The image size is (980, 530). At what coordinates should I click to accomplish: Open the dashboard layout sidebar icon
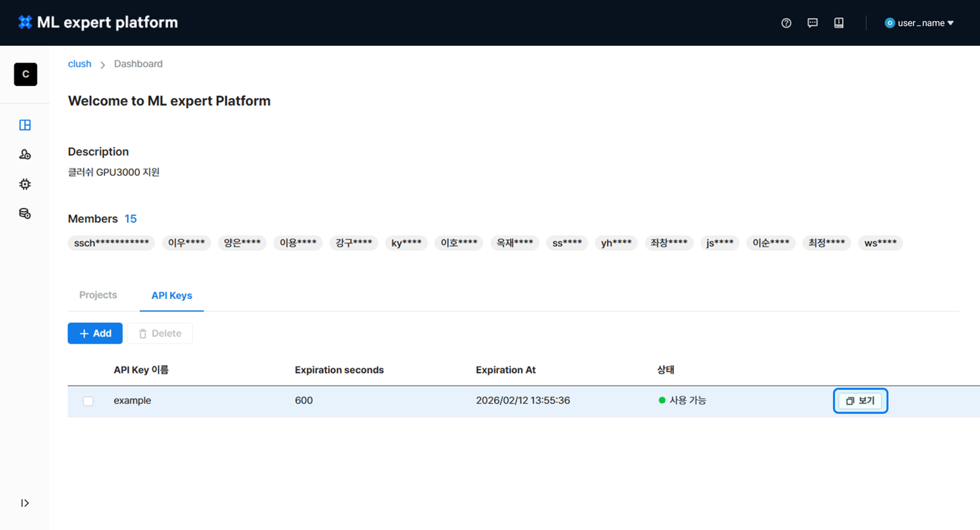(x=25, y=125)
